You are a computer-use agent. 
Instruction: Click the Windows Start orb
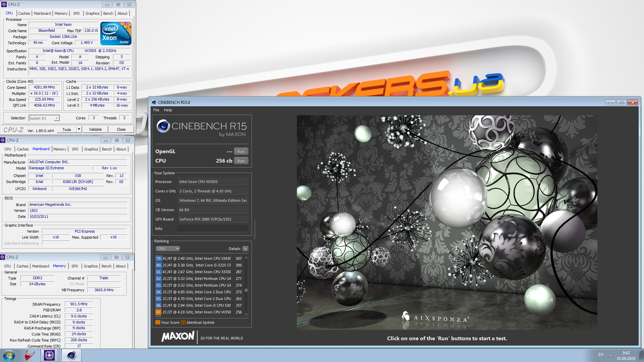click(x=9, y=355)
